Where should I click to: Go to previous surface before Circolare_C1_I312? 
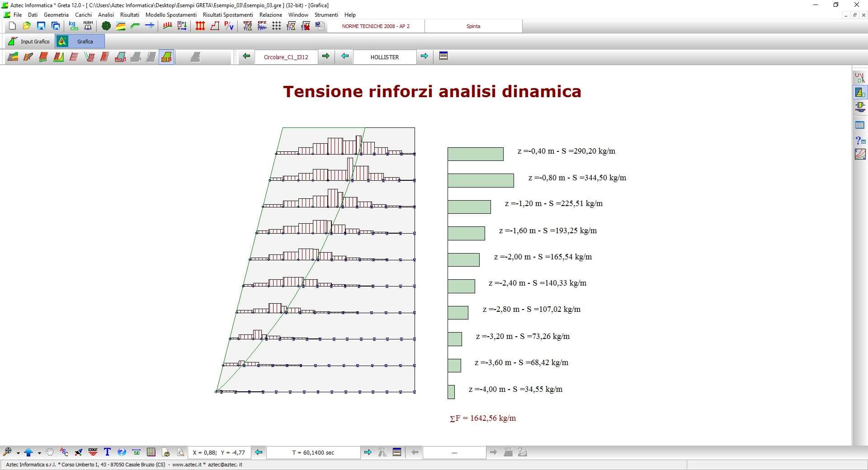pyautogui.click(x=246, y=56)
